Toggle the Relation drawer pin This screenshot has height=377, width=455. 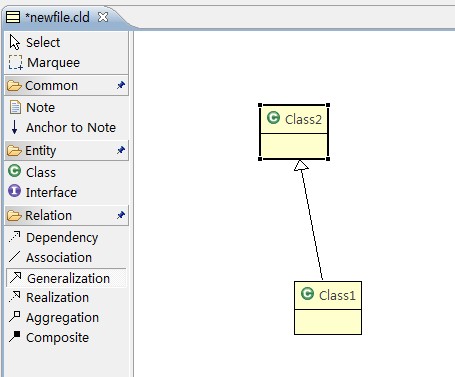121,215
